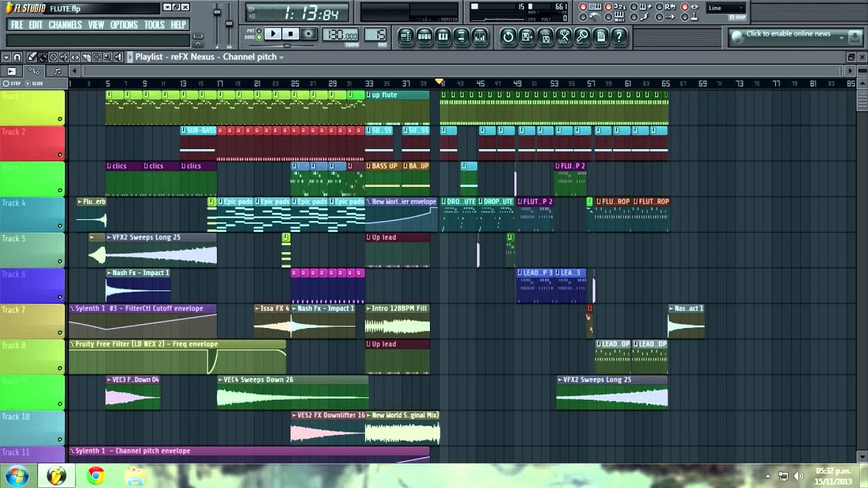
Task: Toggle recording countdown 3-2-1 option
Action: [x=616, y=7]
